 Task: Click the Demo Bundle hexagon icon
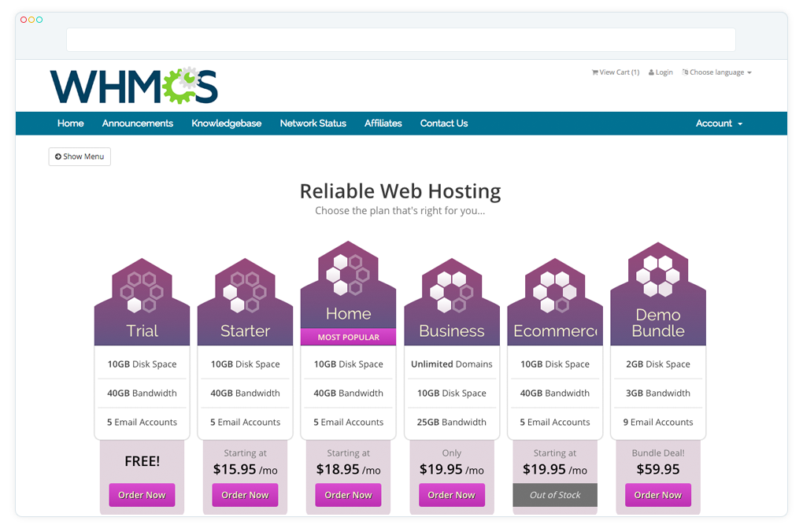tap(658, 276)
